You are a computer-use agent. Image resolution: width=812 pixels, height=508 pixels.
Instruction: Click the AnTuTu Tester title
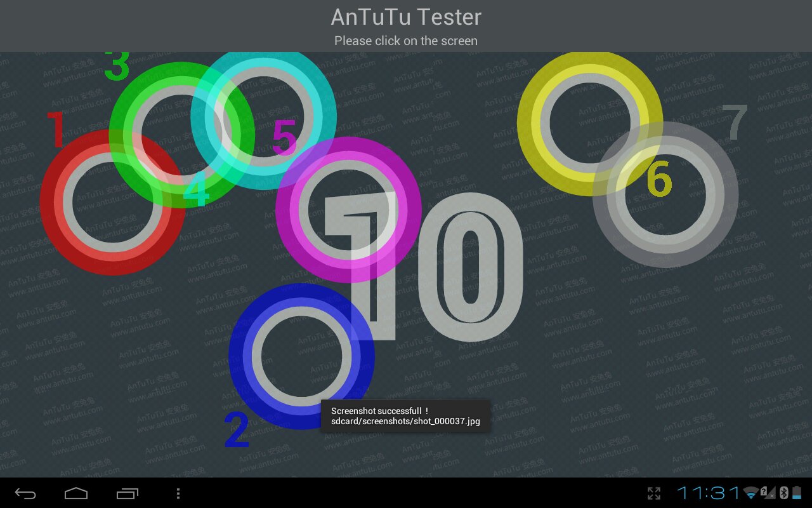[x=406, y=17]
